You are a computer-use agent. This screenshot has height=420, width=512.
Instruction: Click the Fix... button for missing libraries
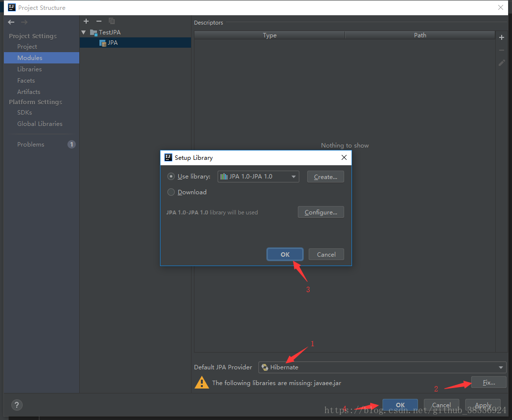489,382
